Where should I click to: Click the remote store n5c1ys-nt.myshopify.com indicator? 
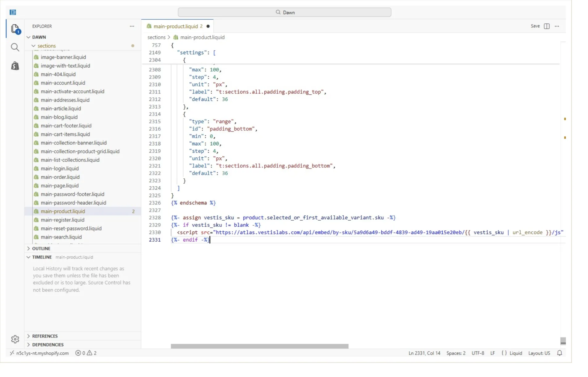pyautogui.click(x=39, y=353)
